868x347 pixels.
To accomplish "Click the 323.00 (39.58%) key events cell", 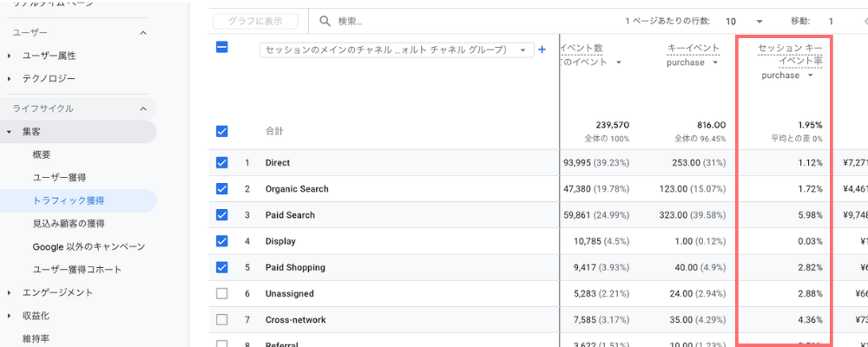I will pyautogui.click(x=692, y=215).
